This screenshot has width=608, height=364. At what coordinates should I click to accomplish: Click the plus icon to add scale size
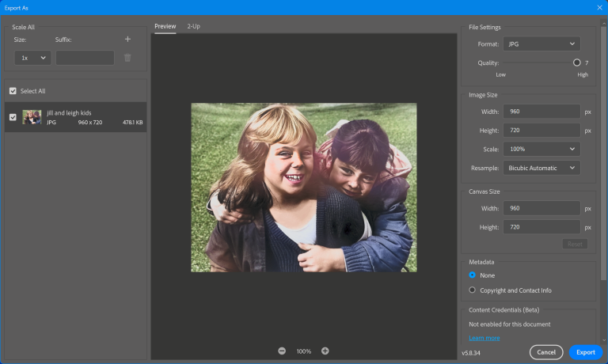(x=127, y=39)
